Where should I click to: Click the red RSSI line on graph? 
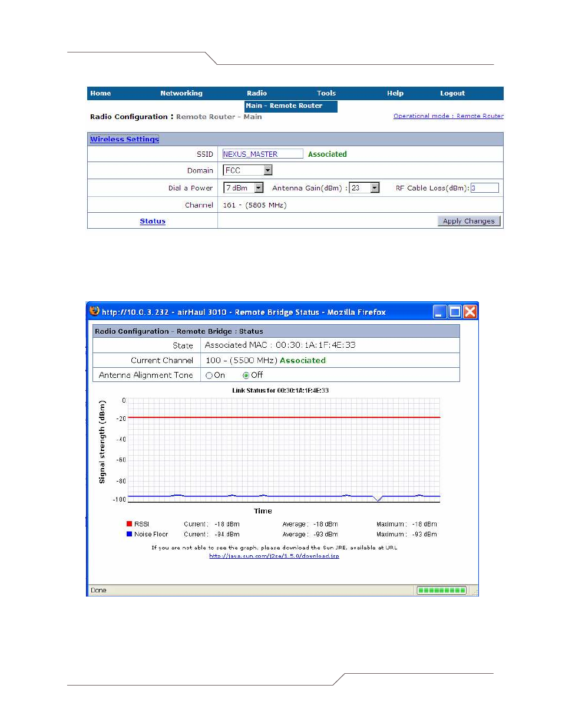(x=284, y=417)
